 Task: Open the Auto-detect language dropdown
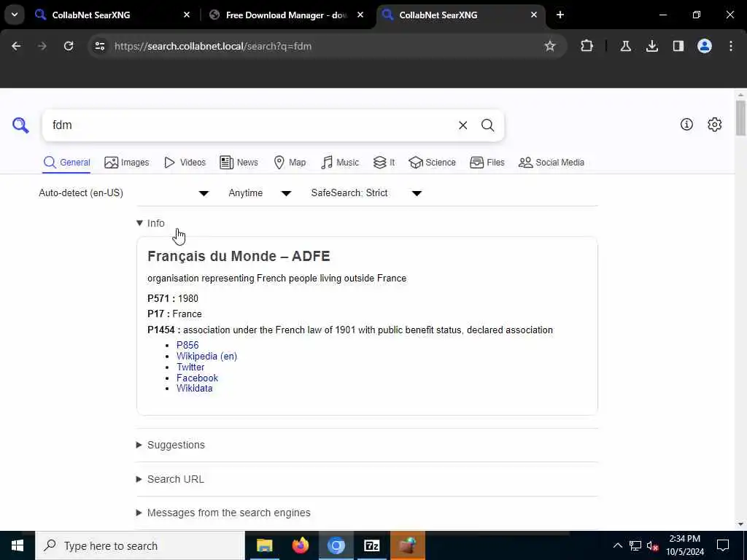(124, 192)
